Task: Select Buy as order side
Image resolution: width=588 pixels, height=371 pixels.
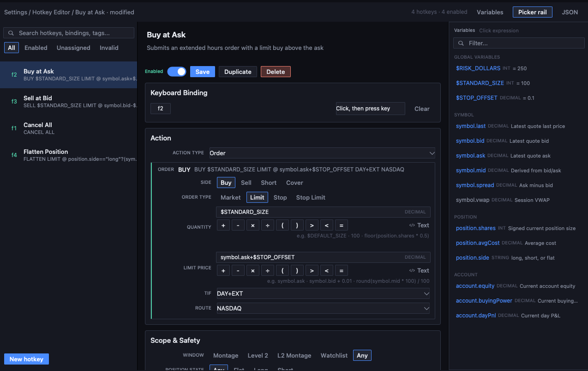Action: click(226, 182)
